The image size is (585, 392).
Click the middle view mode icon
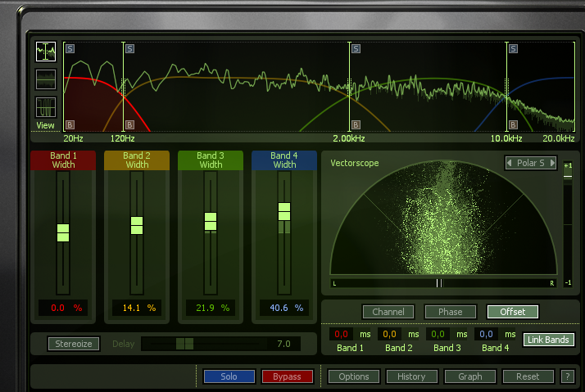45,79
